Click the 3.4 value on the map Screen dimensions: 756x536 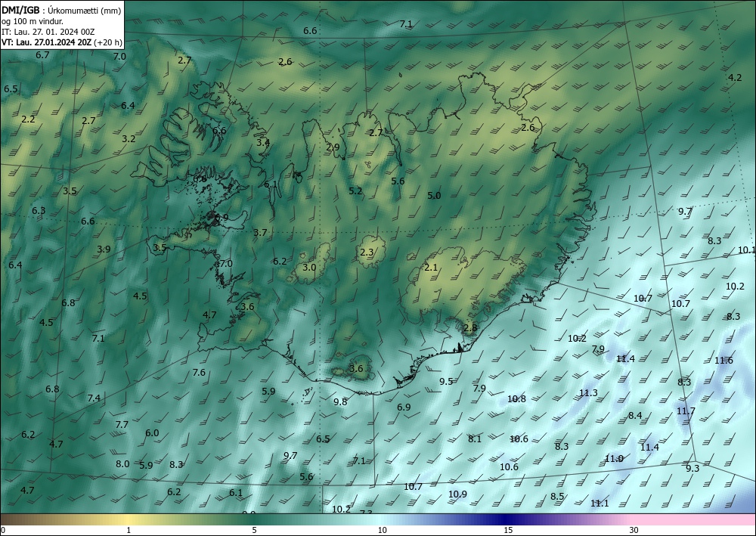pos(263,142)
